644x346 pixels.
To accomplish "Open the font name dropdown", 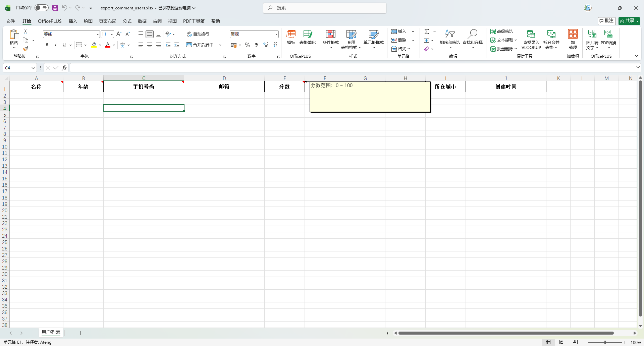I will click(x=97, y=34).
